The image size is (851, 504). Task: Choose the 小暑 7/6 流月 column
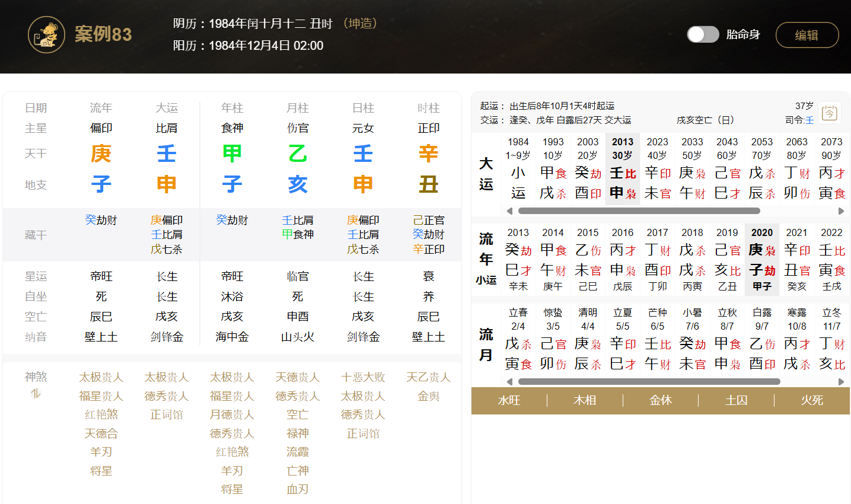click(x=693, y=339)
